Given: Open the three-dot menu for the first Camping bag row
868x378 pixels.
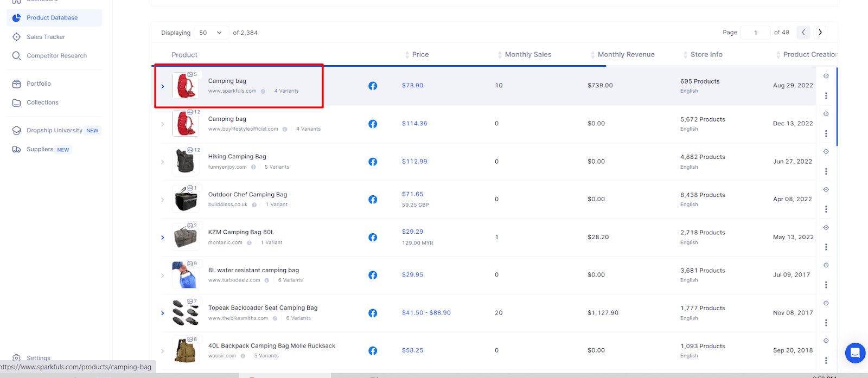Looking at the screenshot, I should pos(826,96).
